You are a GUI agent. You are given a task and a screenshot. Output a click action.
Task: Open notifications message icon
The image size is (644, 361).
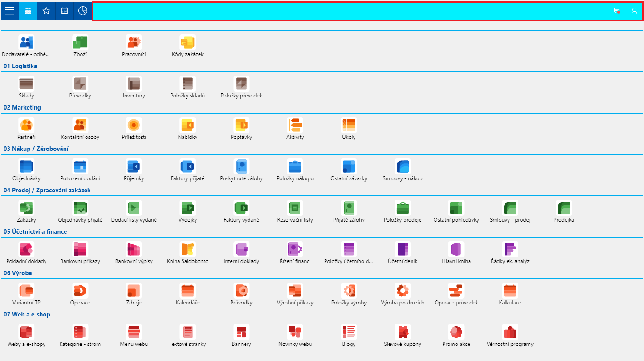pos(617,11)
